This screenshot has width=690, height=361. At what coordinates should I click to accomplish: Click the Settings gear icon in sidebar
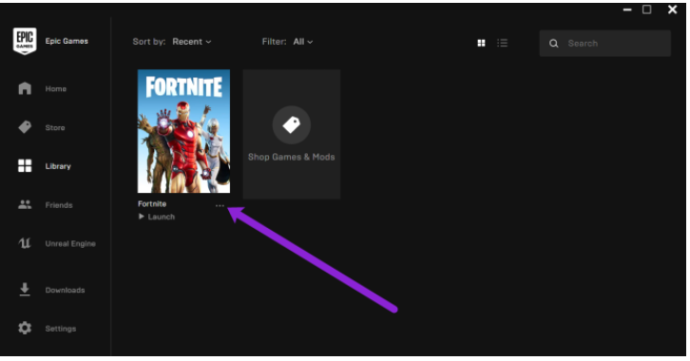(x=25, y=328)
